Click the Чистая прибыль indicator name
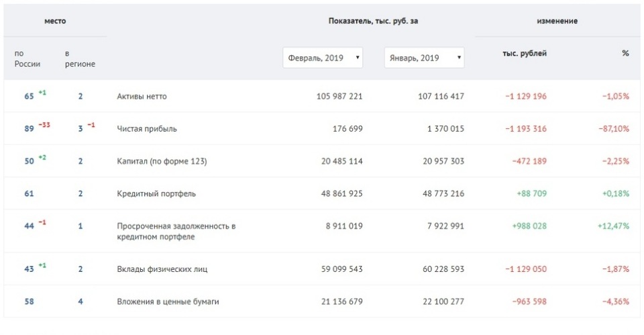The height and width of the screenshot is (335, 644). [147, 129]
